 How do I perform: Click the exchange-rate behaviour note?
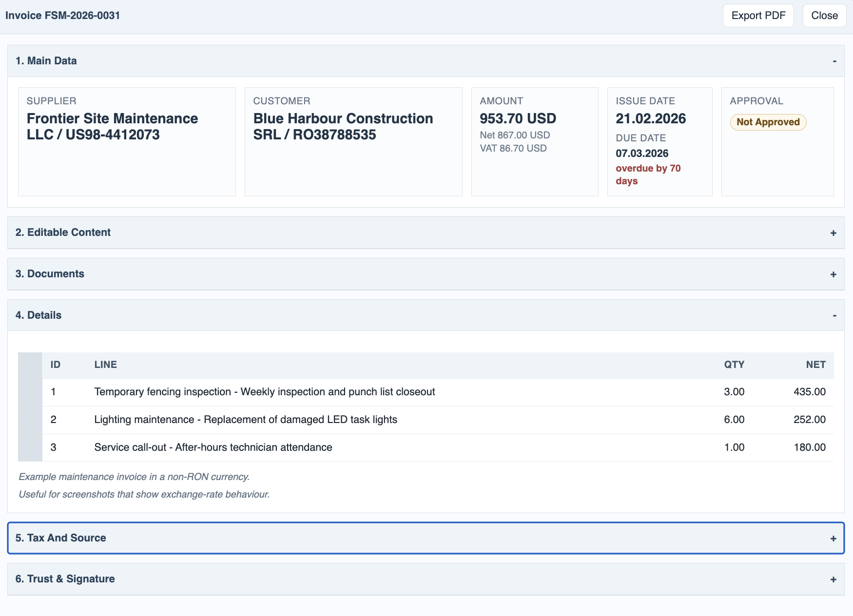(144, 494)
